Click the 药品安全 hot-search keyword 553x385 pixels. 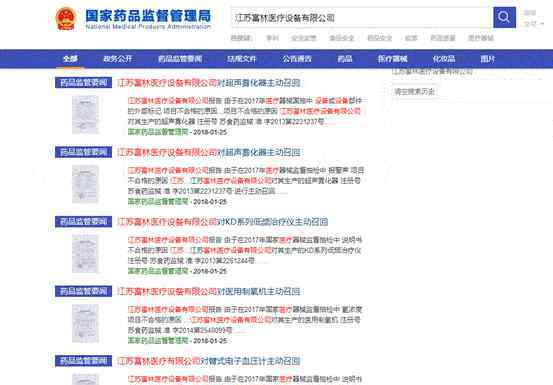(x=379, y=38)
